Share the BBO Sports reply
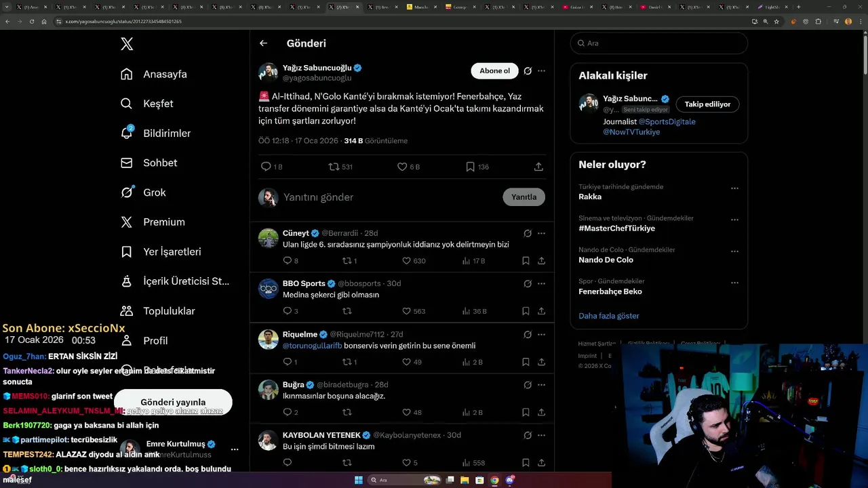The width and height of the screenshot is (868, 488). coord(541,311)
